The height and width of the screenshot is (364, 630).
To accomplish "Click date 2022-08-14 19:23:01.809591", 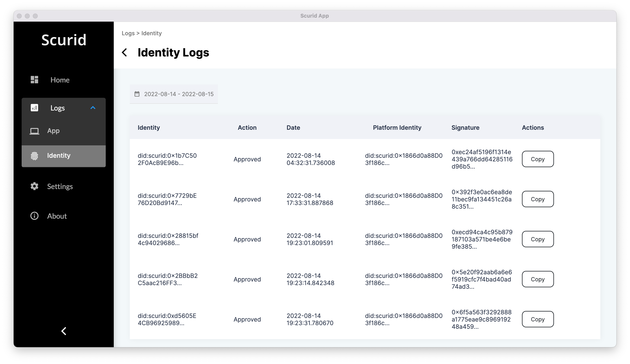I will 310,239.
